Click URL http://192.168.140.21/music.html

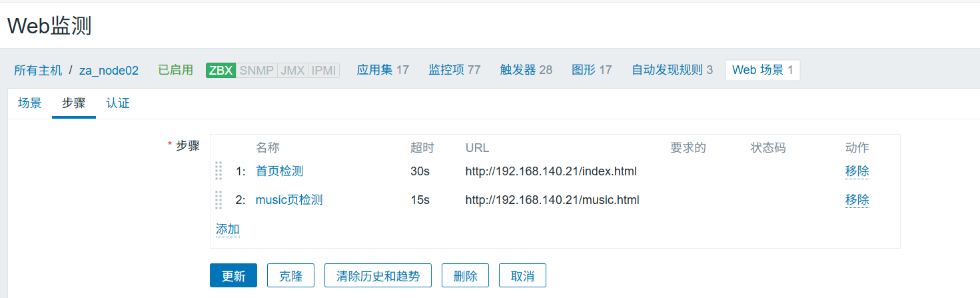(553, 200)
